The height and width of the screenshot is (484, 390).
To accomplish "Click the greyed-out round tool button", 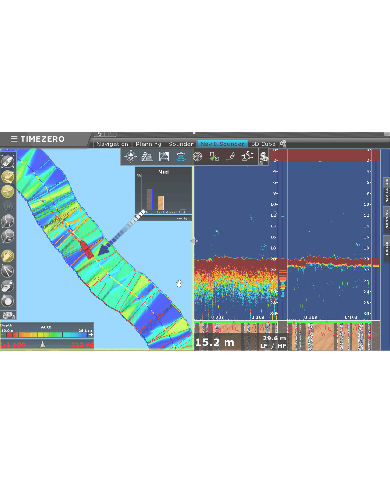I will click(7, 206).
